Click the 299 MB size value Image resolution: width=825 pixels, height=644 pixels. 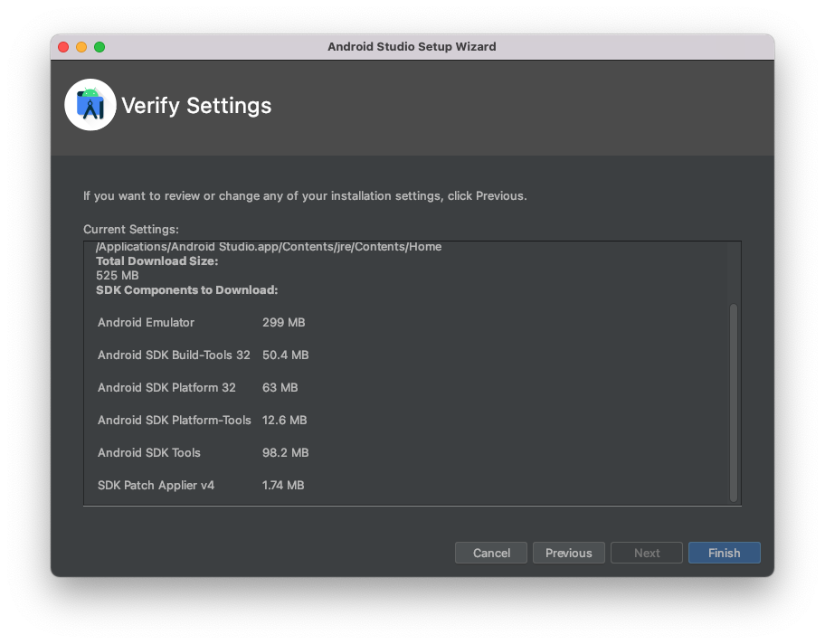click(x=284, y=322)
